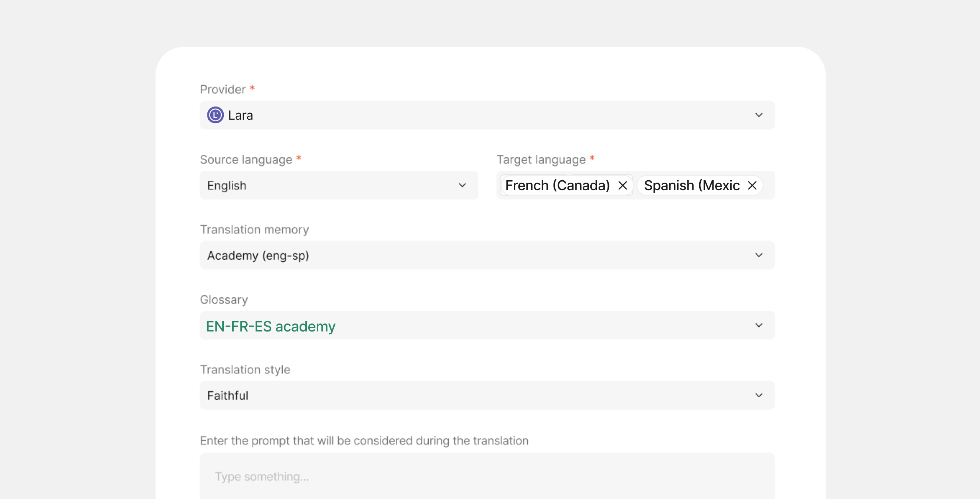The width and height of the screenshot is (980, 499).
Task: Click the 'Academy (eng-sp)' memory value
Action: tap(258, 256)
